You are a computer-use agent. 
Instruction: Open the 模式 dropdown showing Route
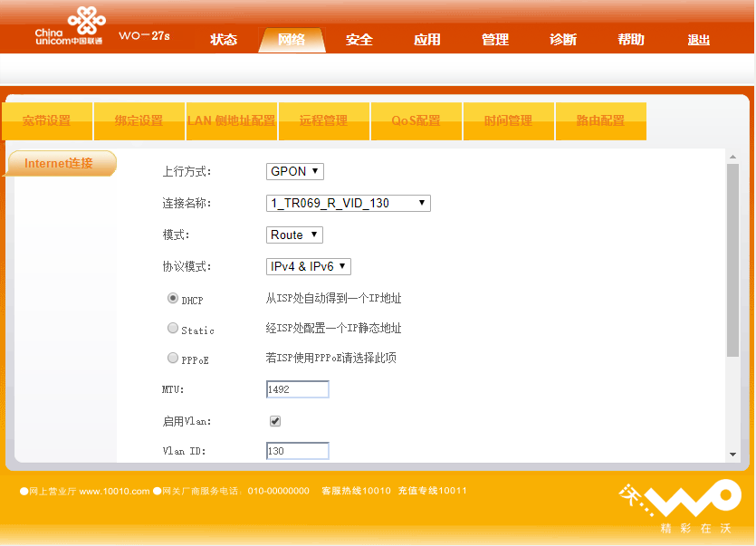coord(293,235)
